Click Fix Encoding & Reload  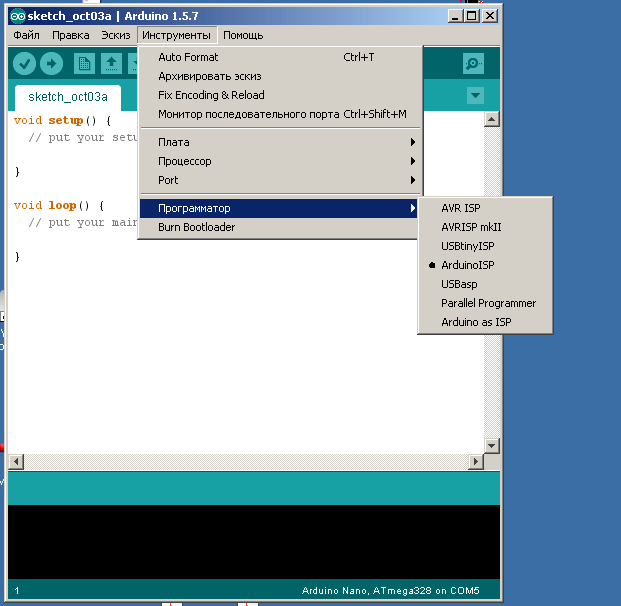pyautogui.click(x=281, y=95)
